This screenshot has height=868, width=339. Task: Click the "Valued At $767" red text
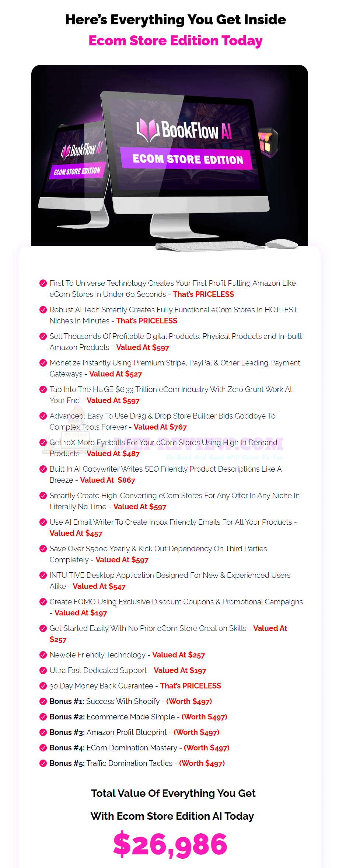(x=160, y=427)
